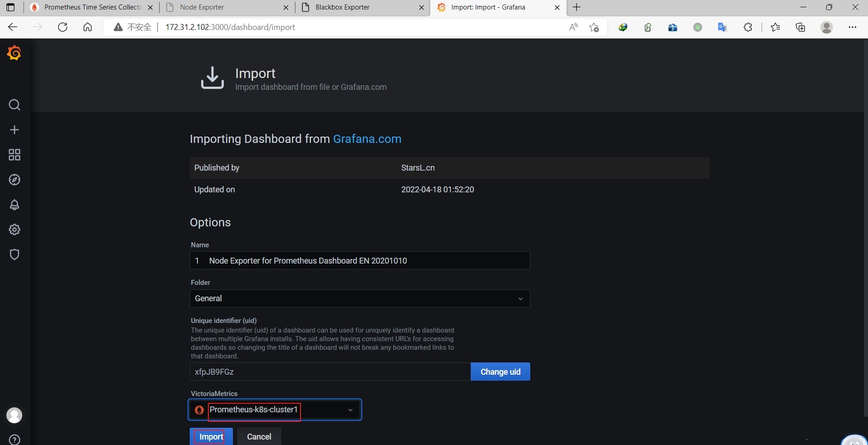868x445 pixels.
Task: Expand the VictoriaMetrics data source dropdown
Action: coord(275,410)
